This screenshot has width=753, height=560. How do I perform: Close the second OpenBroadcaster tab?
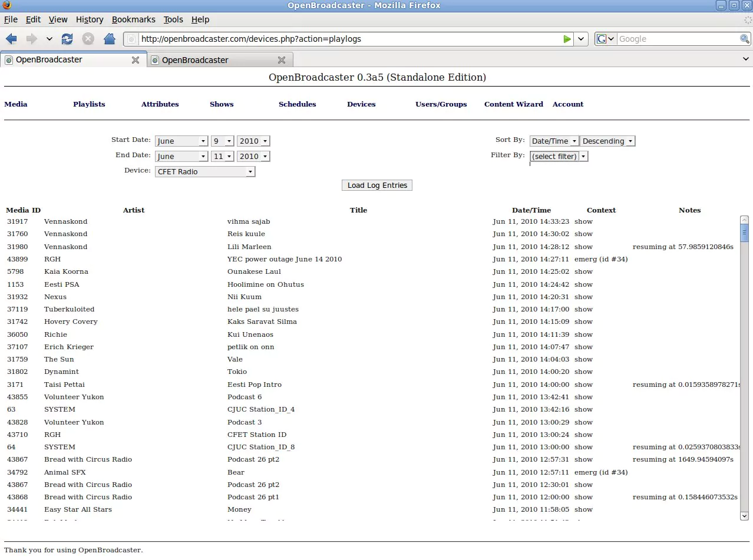click(x=282, y=60)
